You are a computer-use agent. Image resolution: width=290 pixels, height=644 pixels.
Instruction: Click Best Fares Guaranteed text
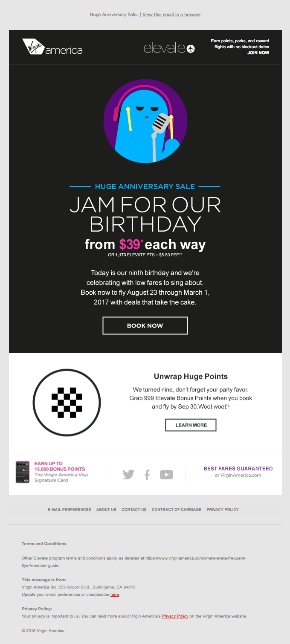point(238,469)
